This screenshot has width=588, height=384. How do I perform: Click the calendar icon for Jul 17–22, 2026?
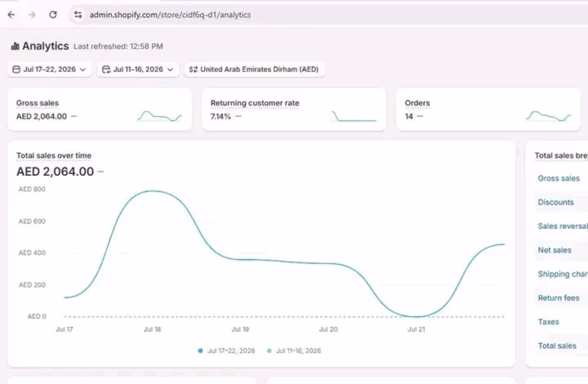click(16, 70)
